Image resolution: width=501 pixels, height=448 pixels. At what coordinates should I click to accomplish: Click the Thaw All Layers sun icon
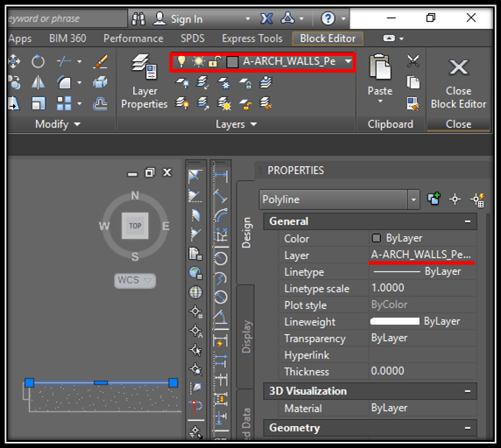(224, 104)
